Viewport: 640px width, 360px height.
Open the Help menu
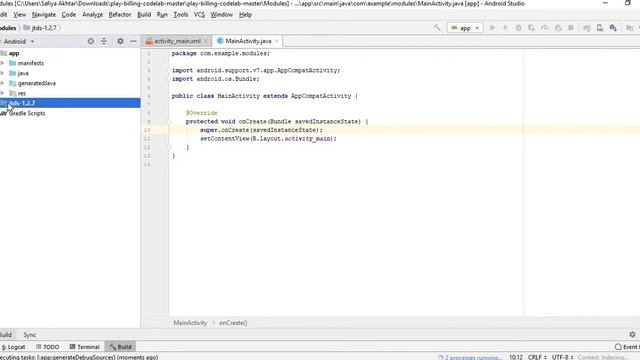(245, 14)
